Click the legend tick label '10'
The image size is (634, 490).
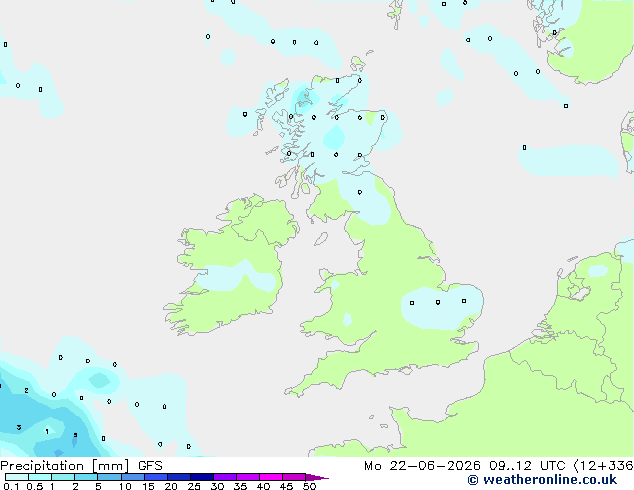coord(125,486)
